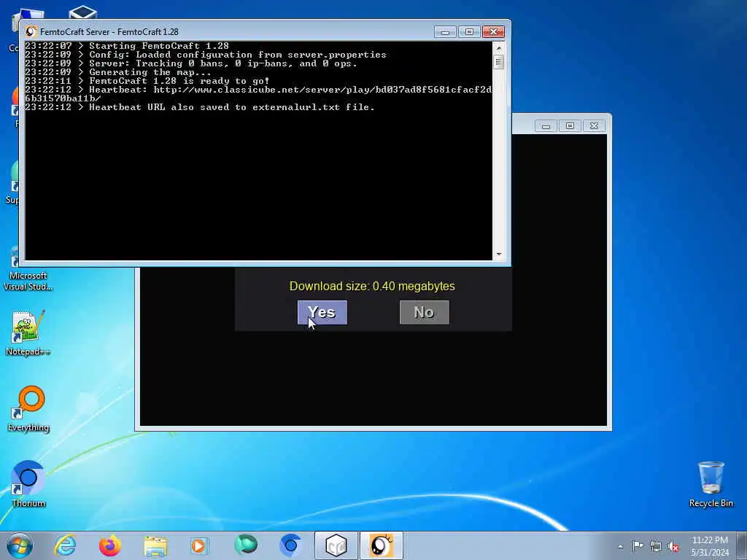The image size is (747, 560).
Task: Decline the download with the No button
Action: [424, 312]
